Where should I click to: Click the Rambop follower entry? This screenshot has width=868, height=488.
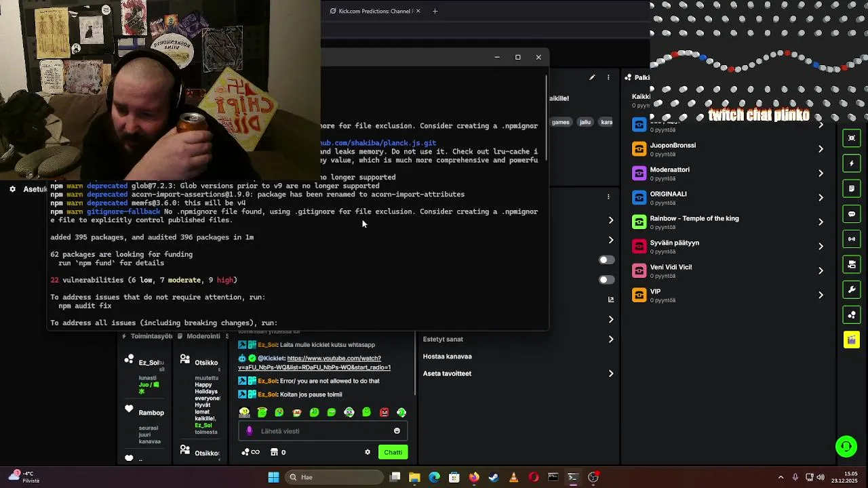point(151,413)
